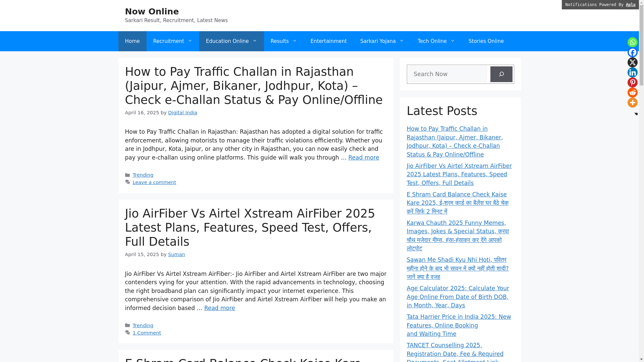Click the 'April 16, 2025' post date
Viewport: 644px width, 362px height.
tap(142, 113)
